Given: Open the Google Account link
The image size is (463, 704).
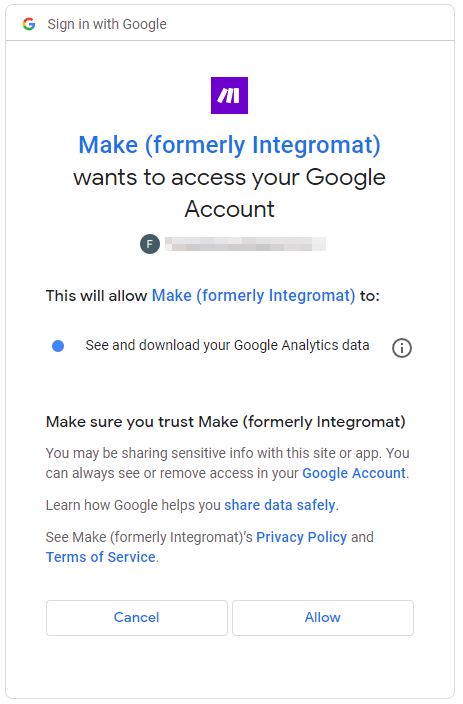Looking at the screenshot, I should [354, 473].
